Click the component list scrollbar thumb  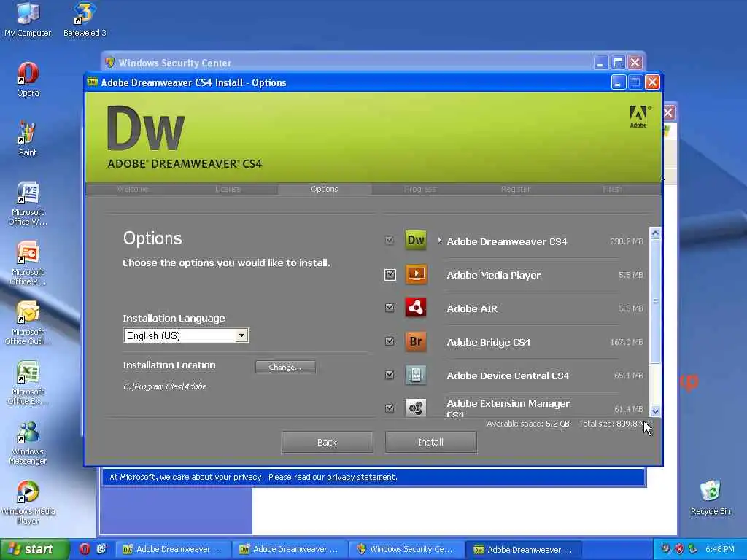[x=655, y=300]
